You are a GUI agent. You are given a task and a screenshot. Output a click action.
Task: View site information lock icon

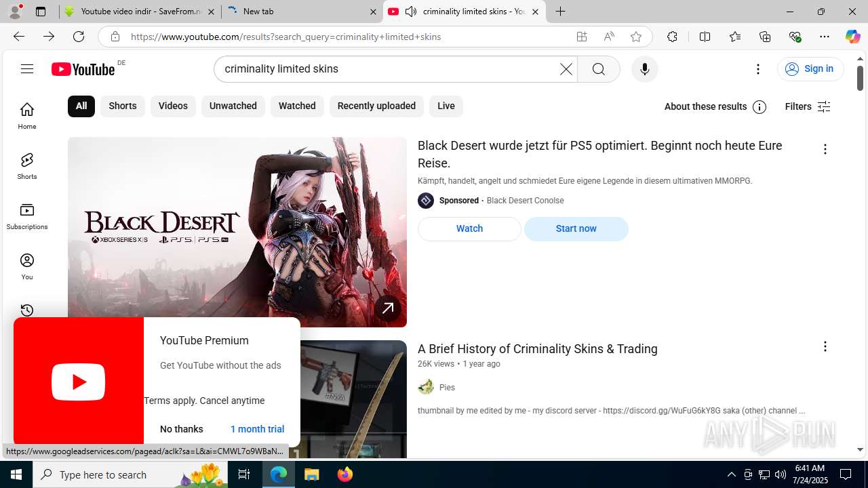[x=115, y=37]
